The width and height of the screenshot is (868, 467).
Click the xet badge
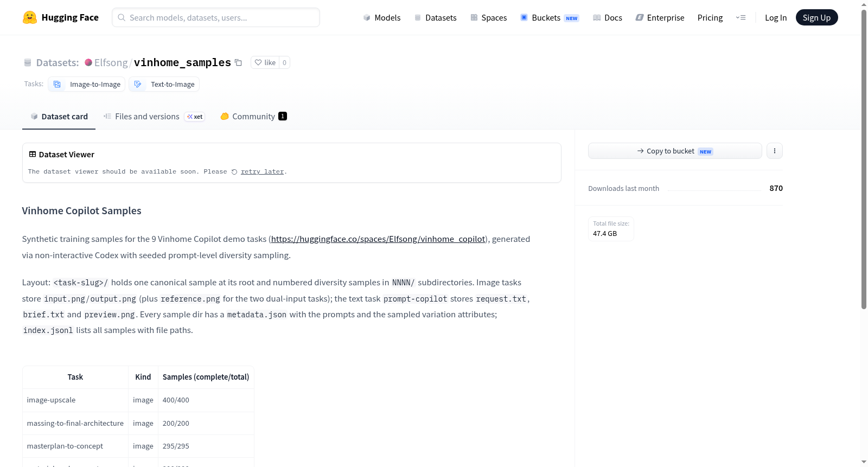click(195, 117)
